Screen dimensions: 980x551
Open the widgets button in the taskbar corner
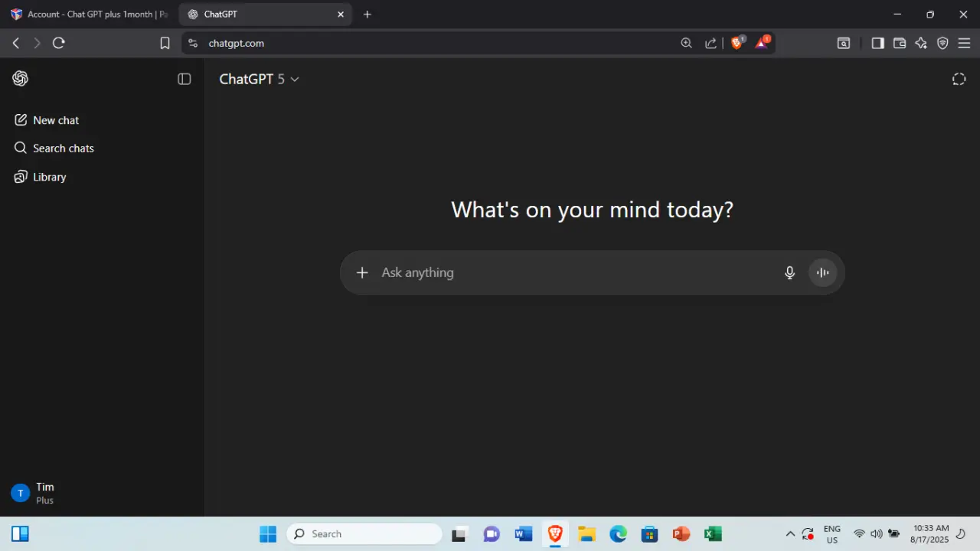(x=20, y=534)
